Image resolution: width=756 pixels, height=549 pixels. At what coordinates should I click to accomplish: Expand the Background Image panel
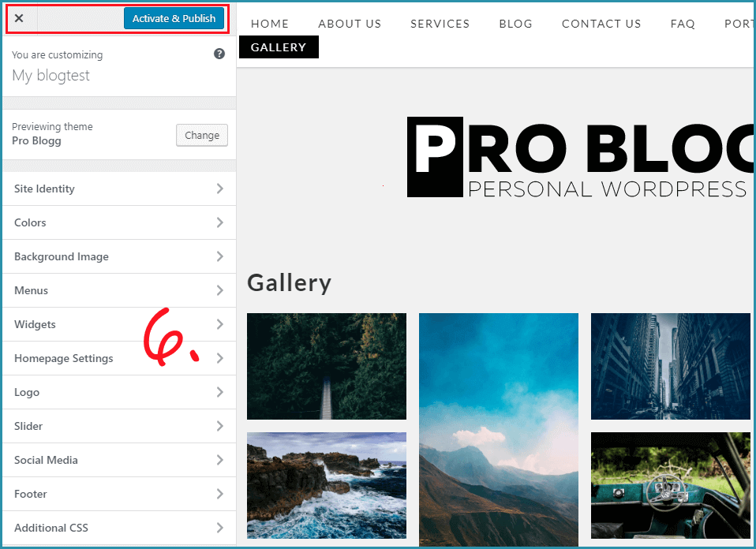pyautogui.click(x=119, y=256)
